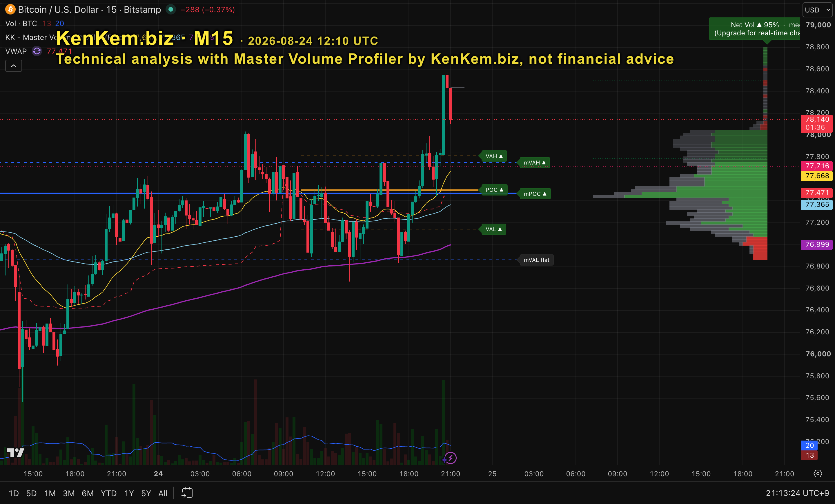Click the 75,400 price axis tick

tap(817, 420)
